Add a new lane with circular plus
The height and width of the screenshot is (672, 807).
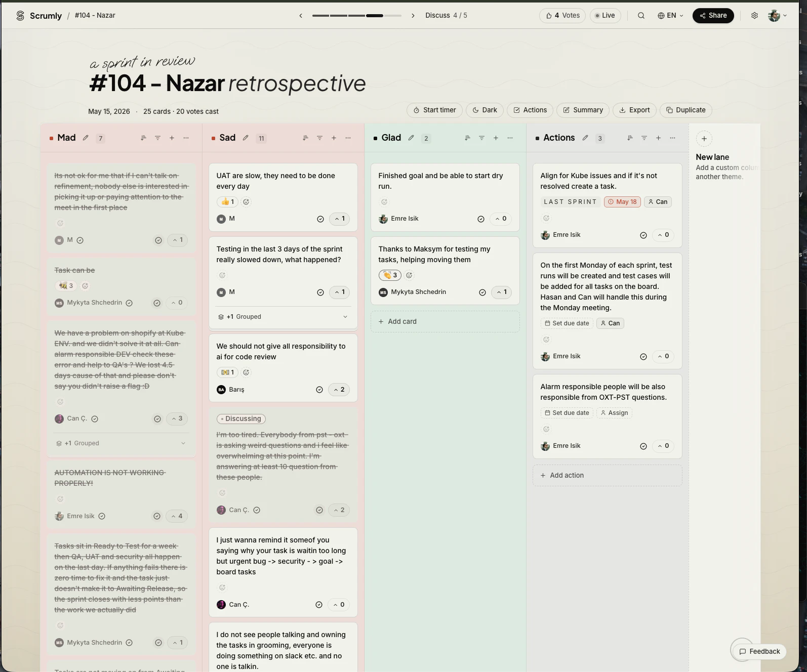coord(704,139)
